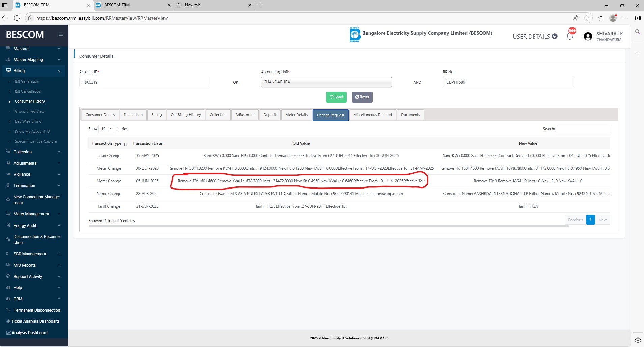The height and width of the screenshot is (347, 644).
Task: Open Group Billed View link
Action: 30,111
